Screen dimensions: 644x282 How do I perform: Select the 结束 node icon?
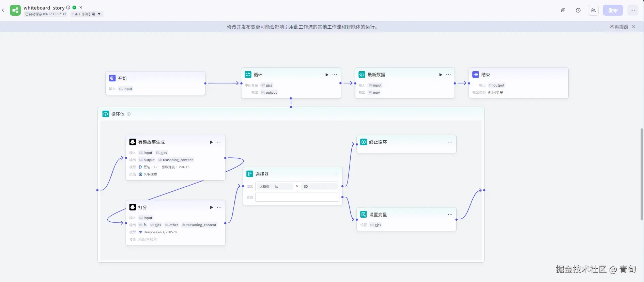476,74
